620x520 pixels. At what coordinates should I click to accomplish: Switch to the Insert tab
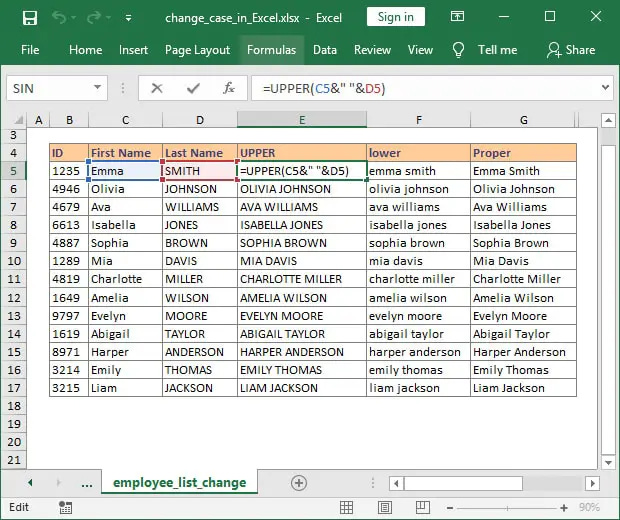pos(133,50)
